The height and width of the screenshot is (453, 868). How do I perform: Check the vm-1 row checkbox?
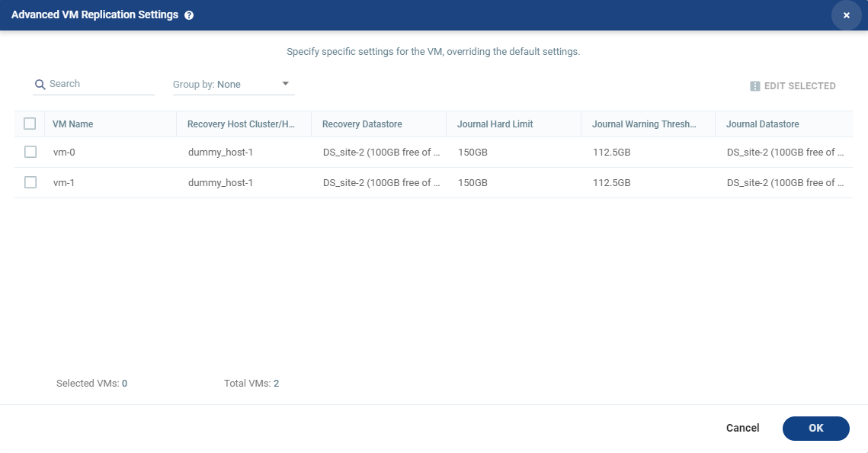point(30,182)
